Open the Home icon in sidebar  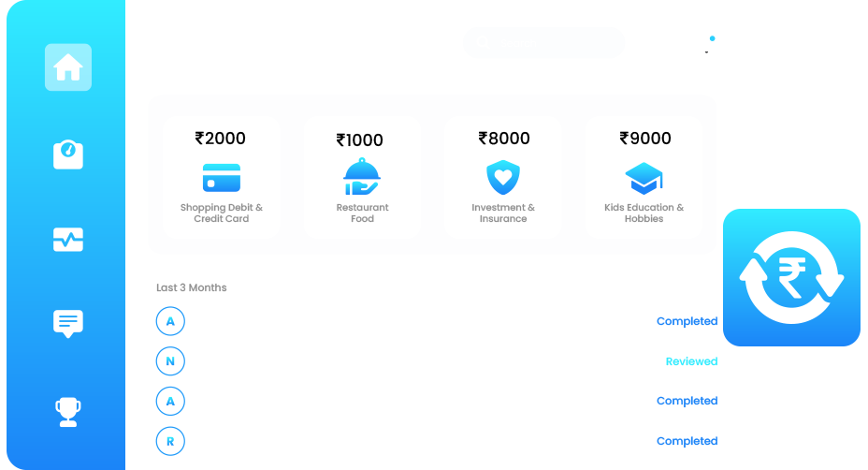pyautogui.click(x=68, y=67)
